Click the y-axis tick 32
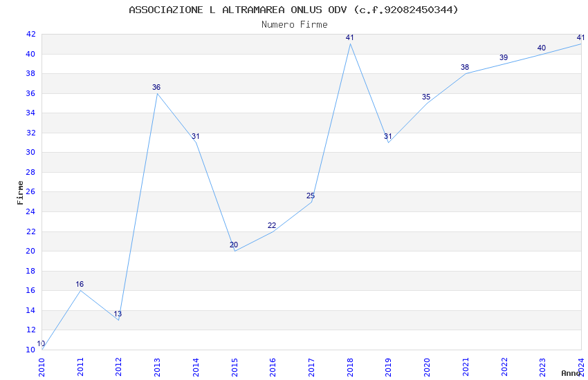588x380 pixels. pos(30,133)
